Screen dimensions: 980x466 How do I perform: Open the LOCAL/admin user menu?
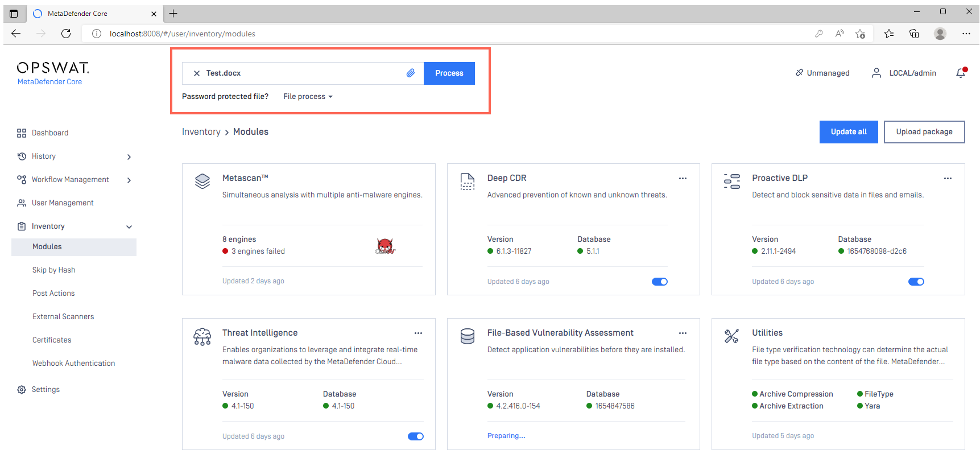pyautogui.click(x=904, y=73)
